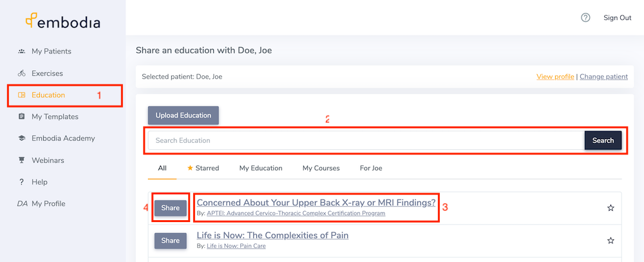Click the dark Search button
The width and height of the screenshot is (644, 262).
pyautogui.click(x=603, y=140)
